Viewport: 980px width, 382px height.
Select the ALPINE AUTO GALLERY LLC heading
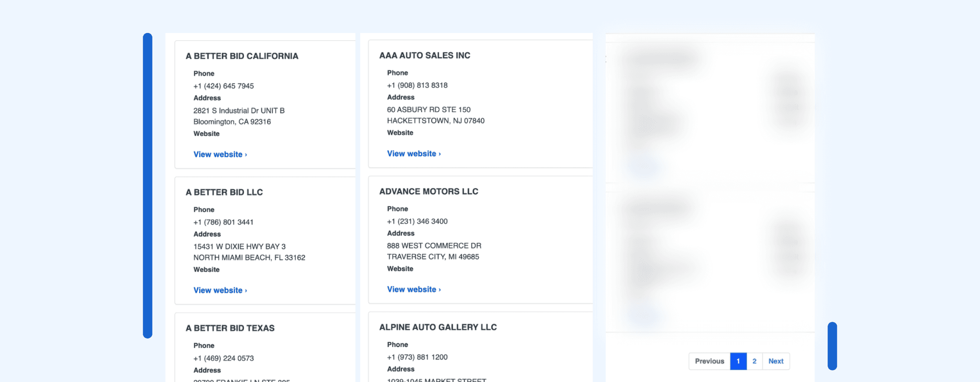pyautogui.click(x=438, y=327)
